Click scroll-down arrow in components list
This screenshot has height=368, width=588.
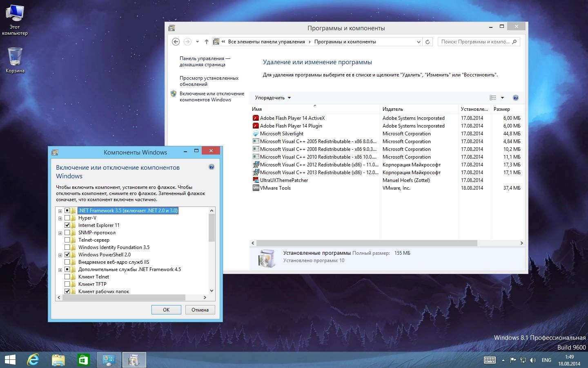[x=212, y=291]
